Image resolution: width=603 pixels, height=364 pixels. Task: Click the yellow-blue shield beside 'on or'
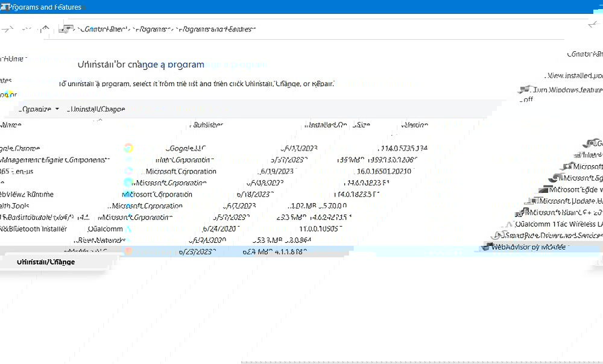(10, 95)
